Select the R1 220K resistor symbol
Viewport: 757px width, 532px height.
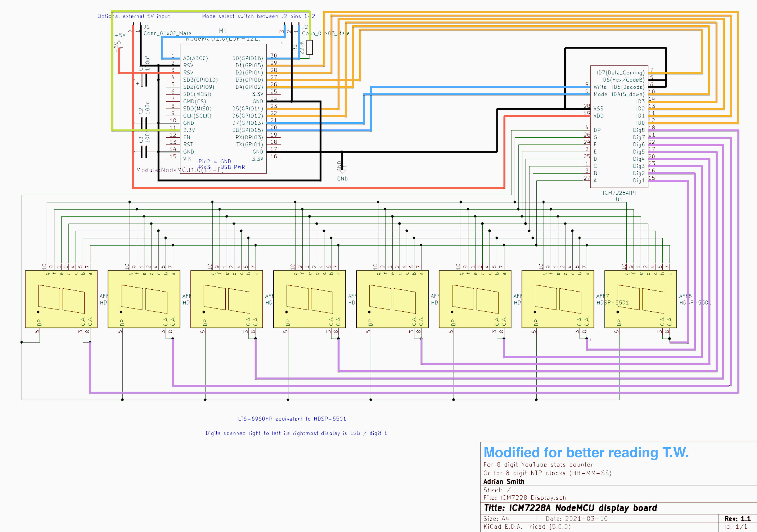[309, 47]
